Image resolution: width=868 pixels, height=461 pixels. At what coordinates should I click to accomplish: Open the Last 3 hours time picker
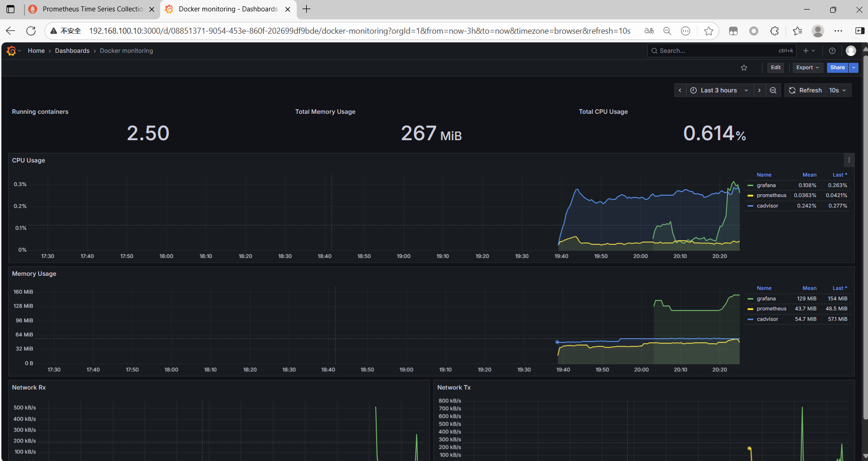(x=720, y=90)
